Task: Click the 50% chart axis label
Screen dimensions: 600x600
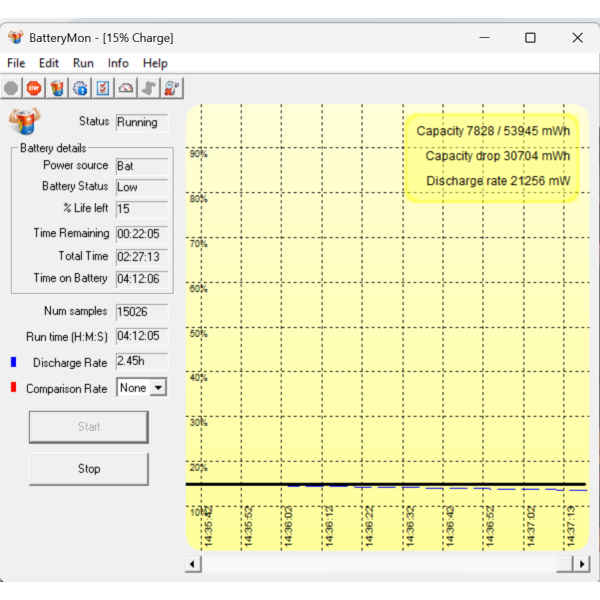Action: (x=198, y=333)
